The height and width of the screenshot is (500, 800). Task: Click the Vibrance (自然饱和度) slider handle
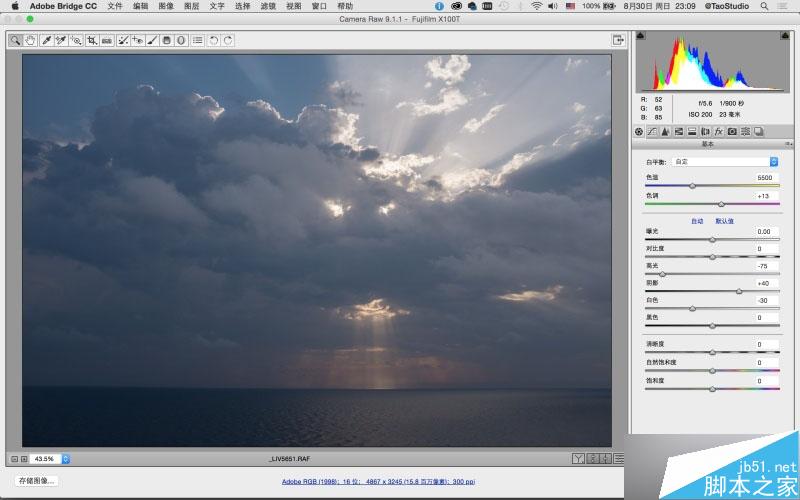click(x=712, y=371)
